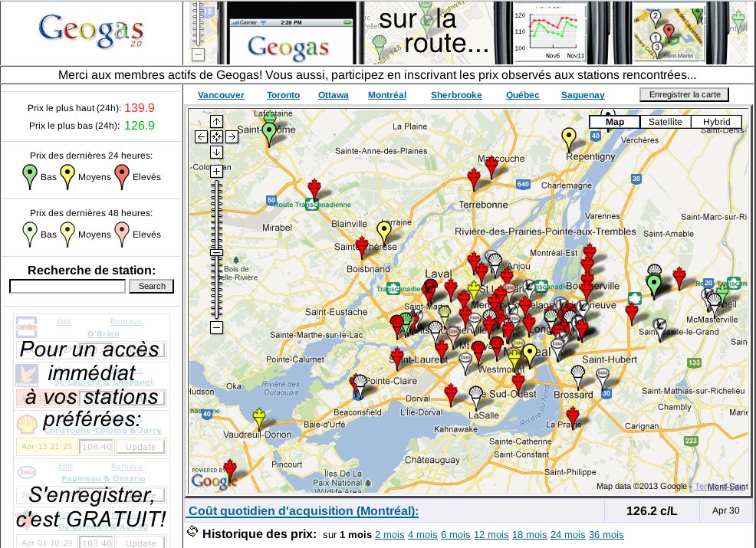Select the red marker at La Prairie
The width and height of the screenshot is (756, 548).
pyautogui.click(x=573, y=418)
